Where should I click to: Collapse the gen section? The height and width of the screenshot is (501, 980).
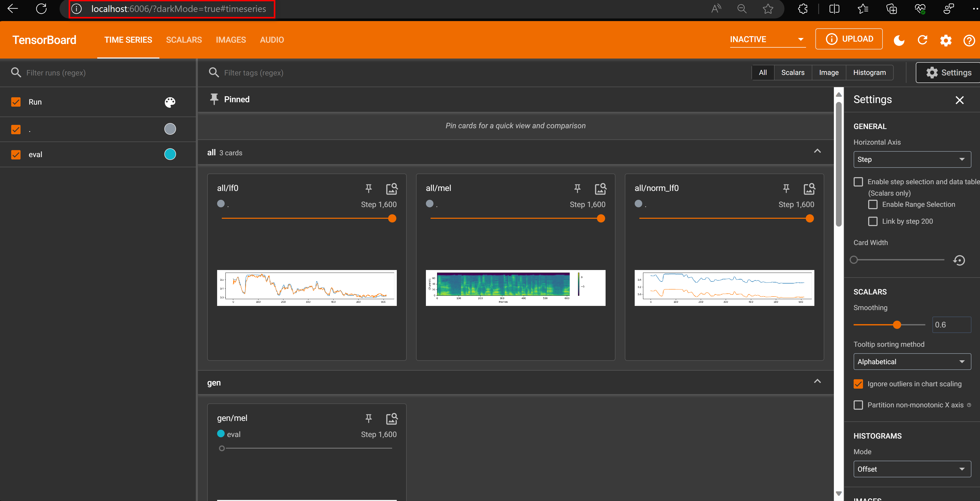[817, 381]
